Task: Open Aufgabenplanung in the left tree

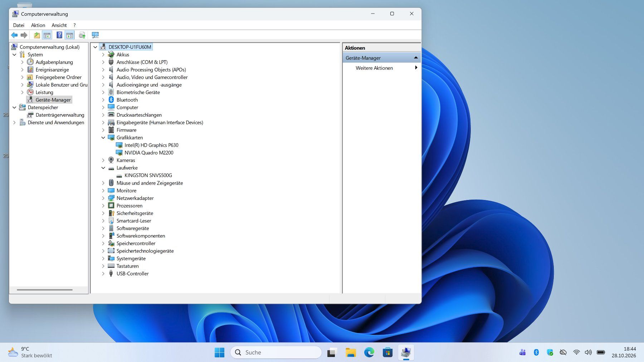Action: [x=54, y=62]
